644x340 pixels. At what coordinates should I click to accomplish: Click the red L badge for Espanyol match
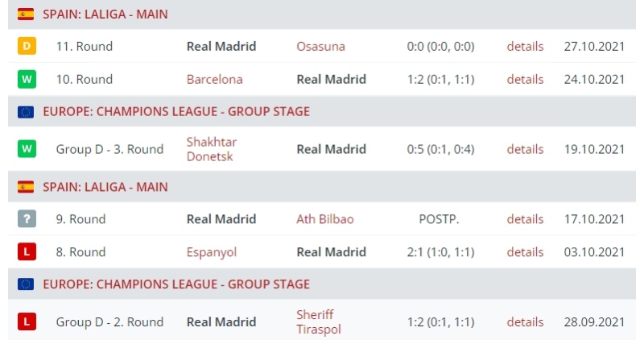[x=27, y=251]
